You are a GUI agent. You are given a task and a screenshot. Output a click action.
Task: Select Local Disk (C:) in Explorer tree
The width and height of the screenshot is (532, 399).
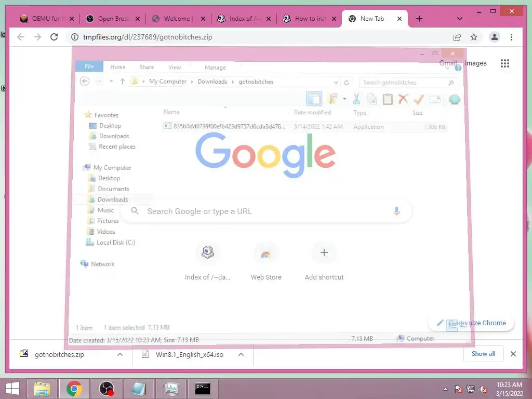click(x=116, y=242)
